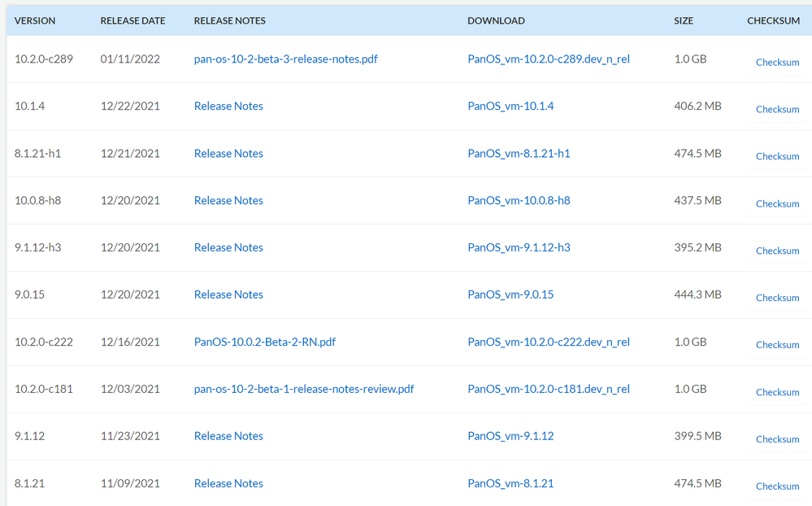The image size is (812, 506).
Task: Open Release Notes for version 8.1.21
Action: point(228,484)
